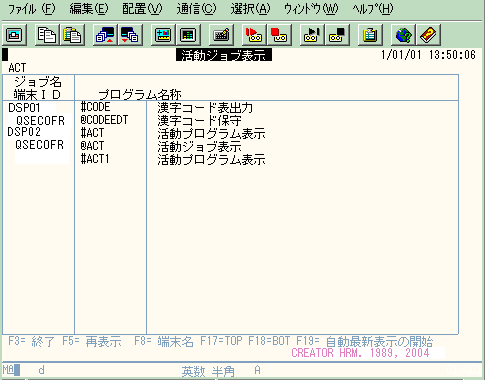Click F5= 再表示 function key label
485x380 pixels.
[x=92, y=342]
